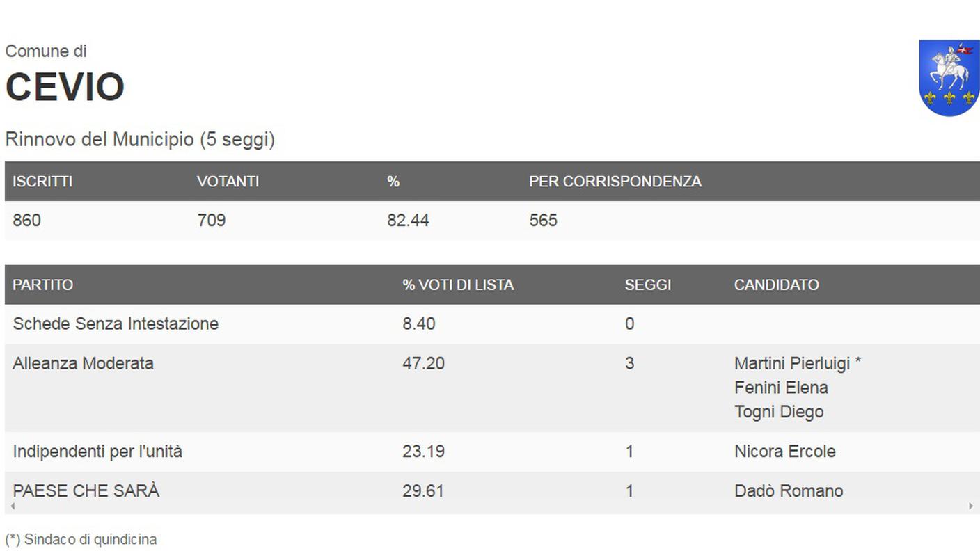
Task: Click the CEVIO municipality heading
Action: tap(65, 87)
